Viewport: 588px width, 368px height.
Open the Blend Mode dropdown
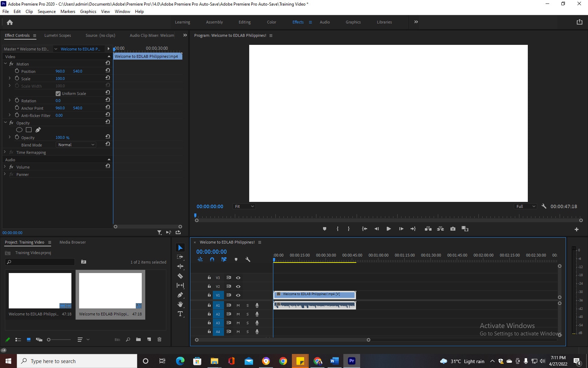coord(76,145)
